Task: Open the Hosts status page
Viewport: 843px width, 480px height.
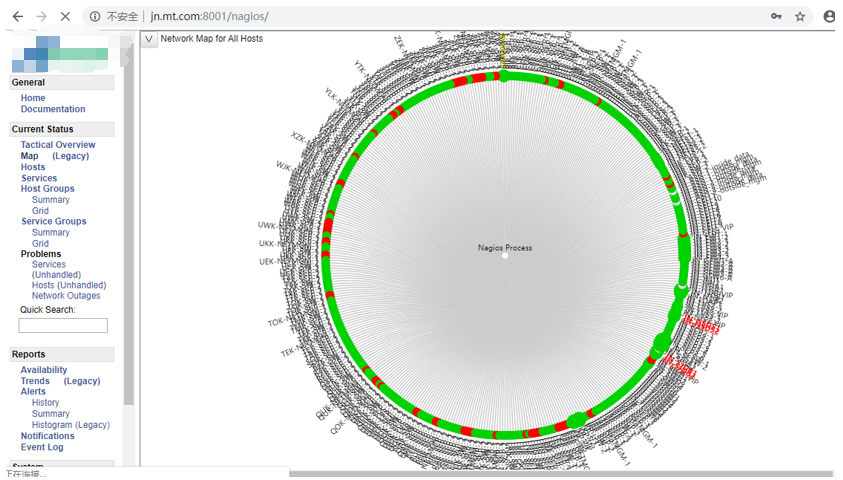Action: 33,167
